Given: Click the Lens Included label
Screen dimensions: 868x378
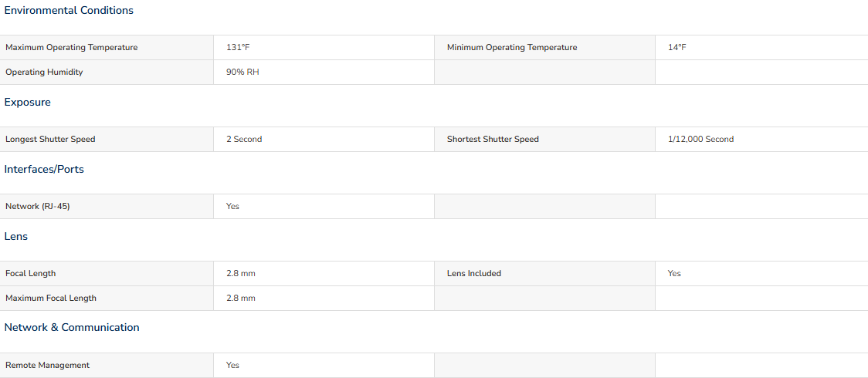Looking at the screenshot, I should pos(474,274).
